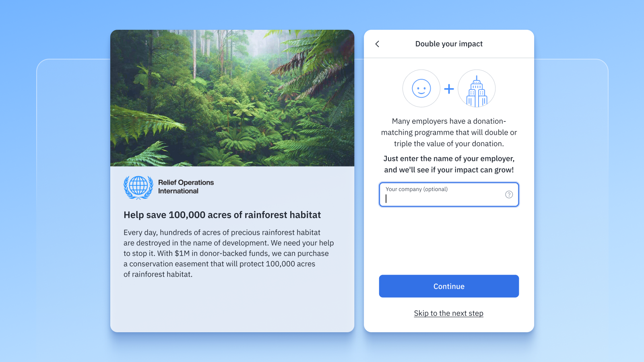Click the campaign description paragraph text
The image size is (644, 362).
[229, 253]
